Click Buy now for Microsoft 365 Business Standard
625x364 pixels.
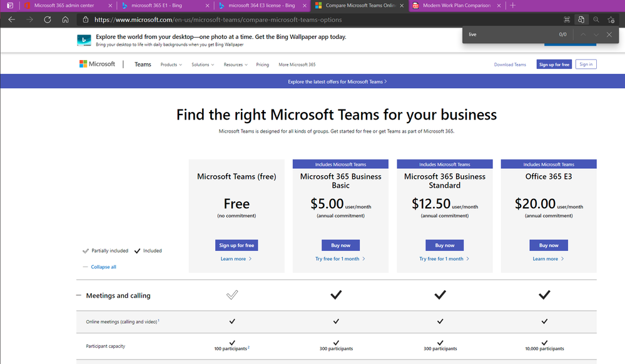[444, 245]
